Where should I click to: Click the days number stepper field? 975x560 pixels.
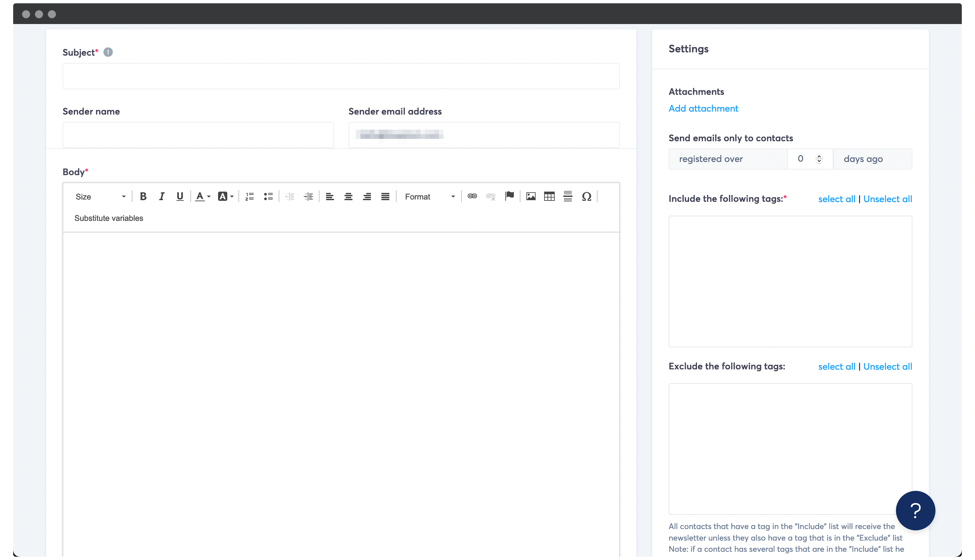[x=810, y=159]
